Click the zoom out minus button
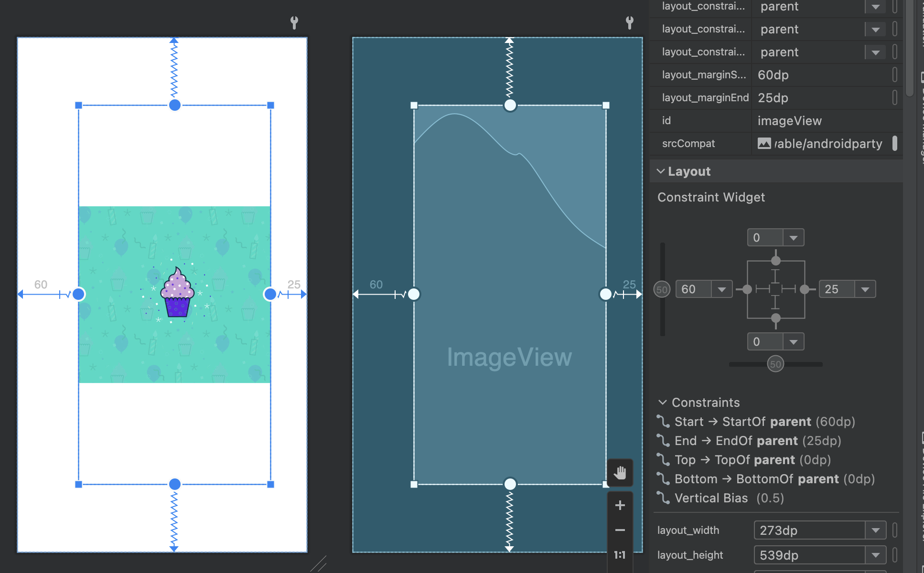Screen dimensions: 924x573 pyautogui.click(x=620, y=530)
